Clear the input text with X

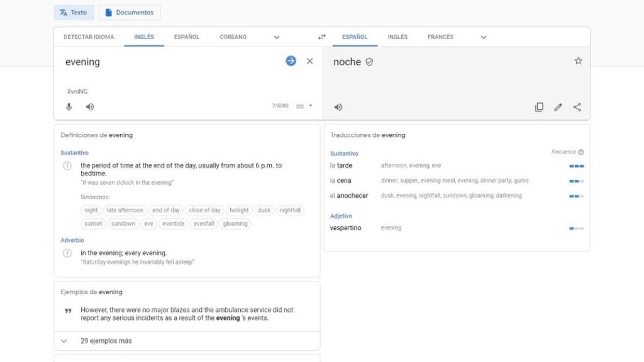(309, 61)
